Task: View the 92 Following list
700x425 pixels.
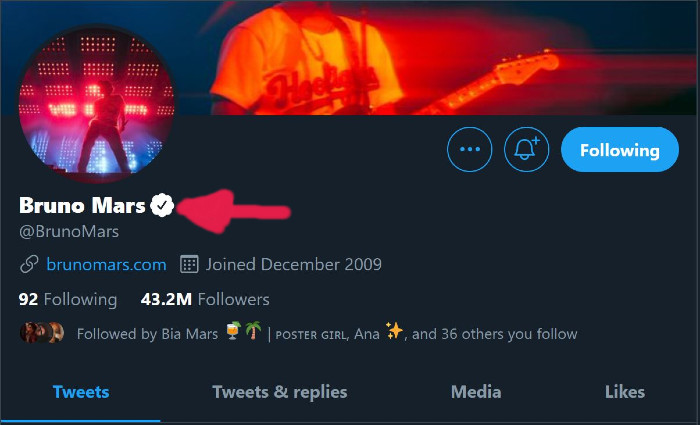Action: (68, 299)
